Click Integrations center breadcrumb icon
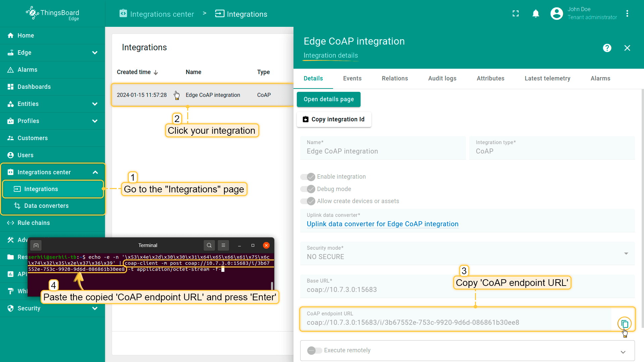This screenshot has width=644, height=362. (x=123, y=13)
